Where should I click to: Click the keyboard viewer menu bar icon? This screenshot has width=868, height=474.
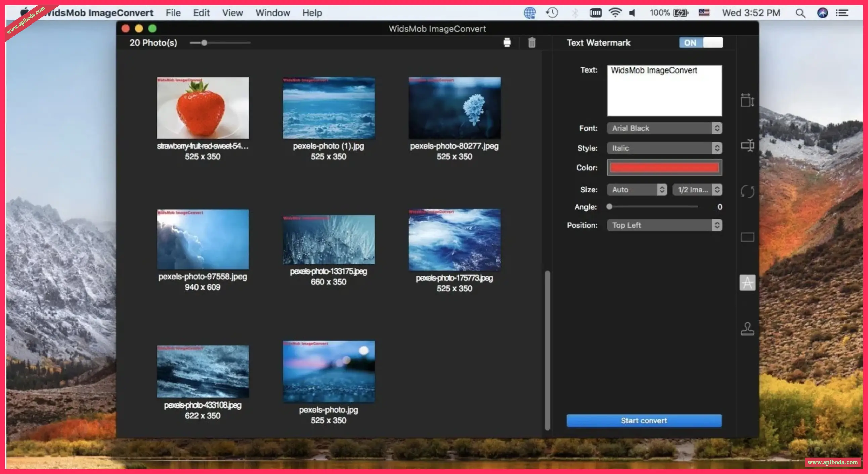pyautogui.click(x=595, y=13)
